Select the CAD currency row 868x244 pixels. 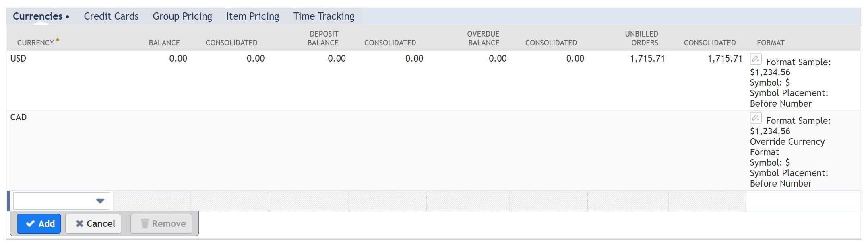click(18, 117)
